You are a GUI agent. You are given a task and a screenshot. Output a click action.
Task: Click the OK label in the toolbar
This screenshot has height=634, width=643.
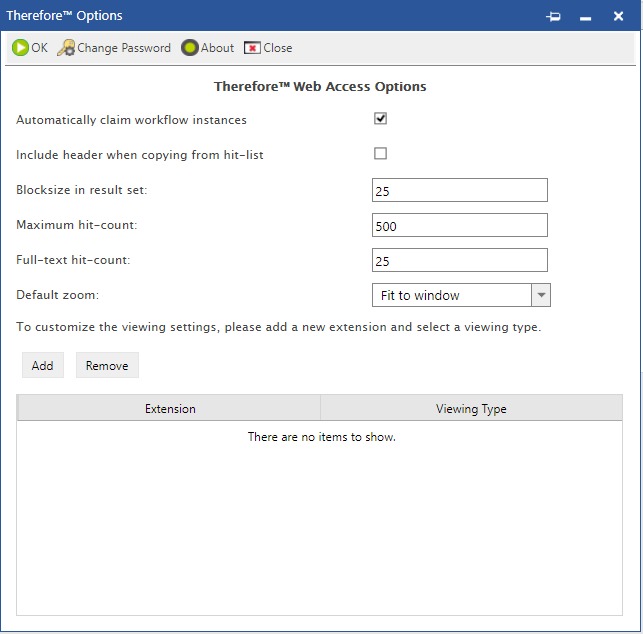(39, 48)
